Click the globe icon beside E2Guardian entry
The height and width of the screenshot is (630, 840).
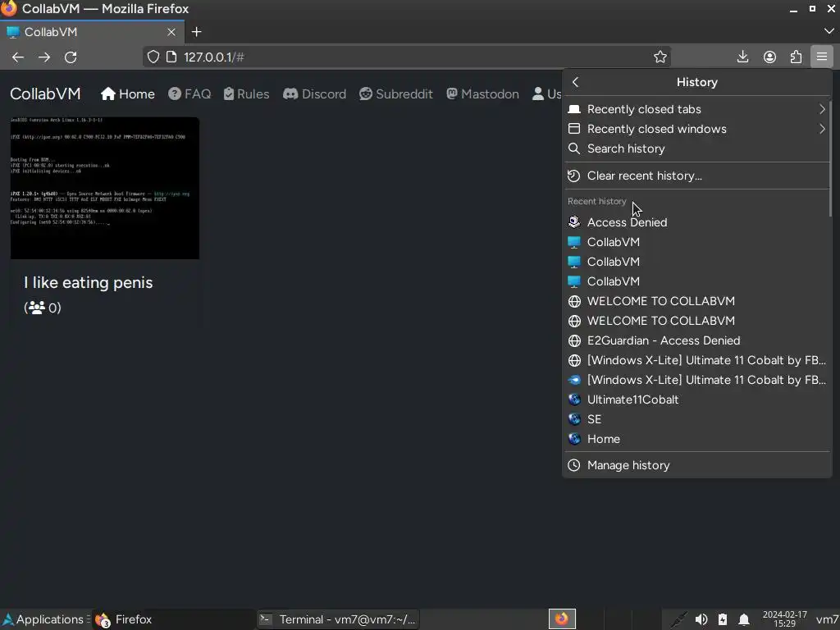click(x=574, y=340)
